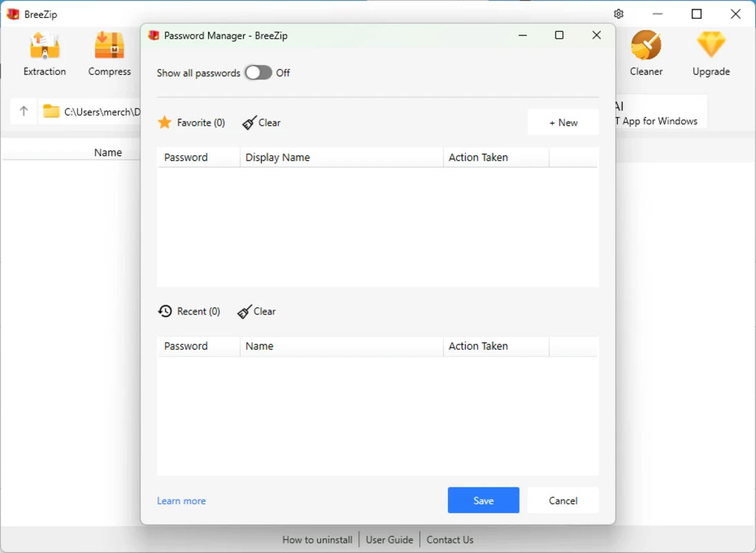The height and width of the screenshot is (553, 756).
Task: Sort Favorite table by Action Taken
Action: point(496,157)
